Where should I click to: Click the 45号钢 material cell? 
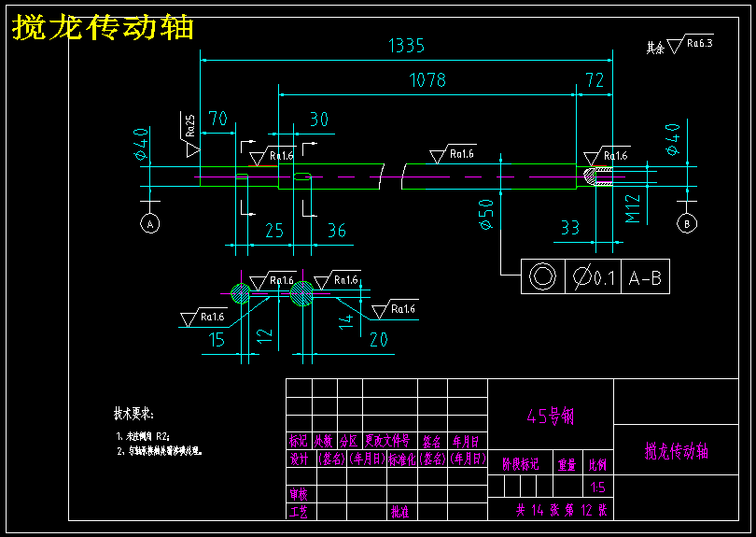coord(550,416)
